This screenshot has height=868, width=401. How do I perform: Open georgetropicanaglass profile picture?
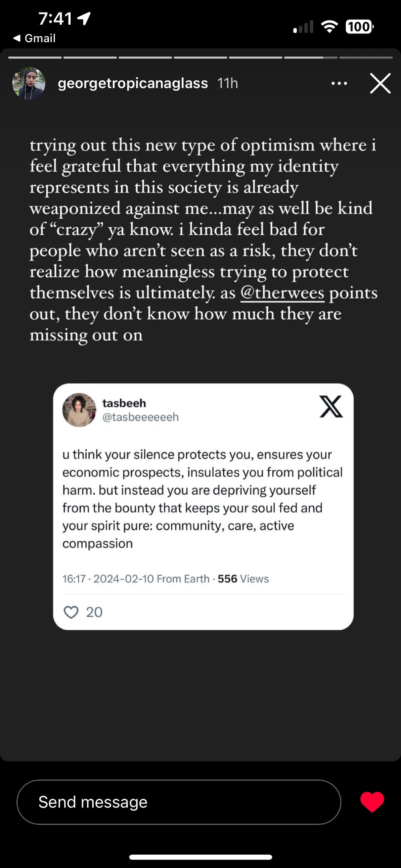click(29, 83)
